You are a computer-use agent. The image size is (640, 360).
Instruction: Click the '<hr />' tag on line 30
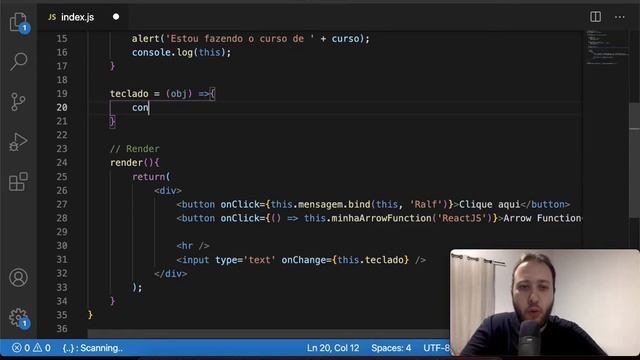[x=193, y=246]
